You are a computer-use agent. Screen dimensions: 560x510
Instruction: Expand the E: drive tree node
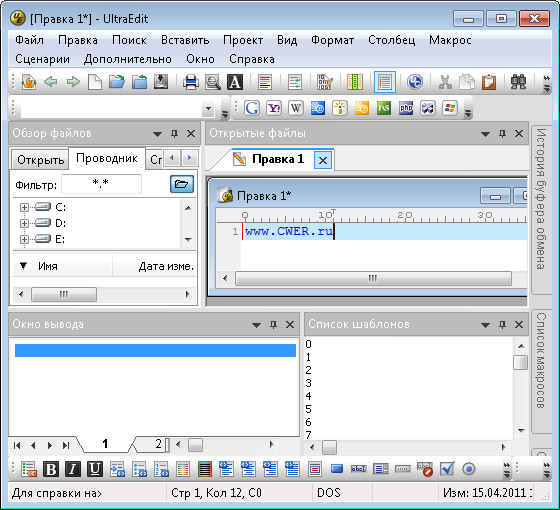coord(24,239)
